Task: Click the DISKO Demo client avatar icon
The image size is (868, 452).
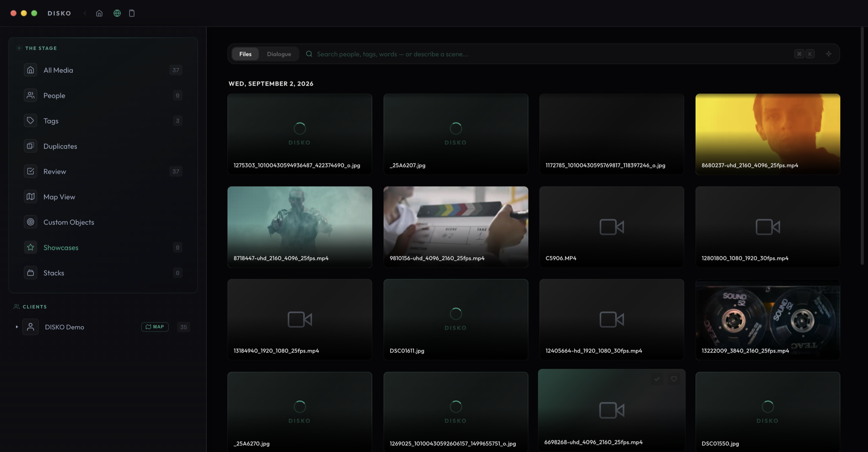Action: (x=31, y=327)
